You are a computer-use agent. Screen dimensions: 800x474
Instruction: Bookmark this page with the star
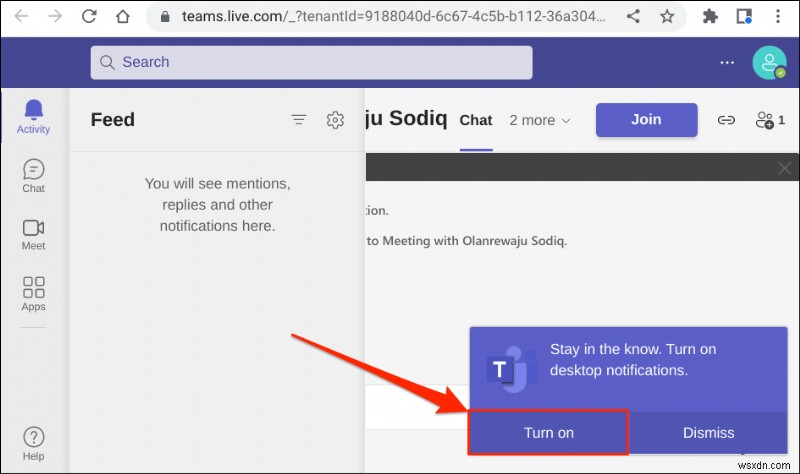click(667, 17)
